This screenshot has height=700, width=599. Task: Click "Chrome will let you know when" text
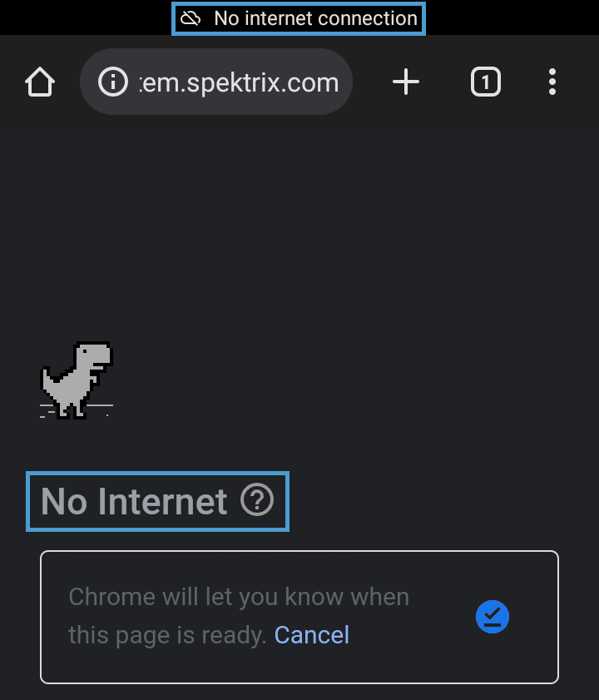[239, 597]
